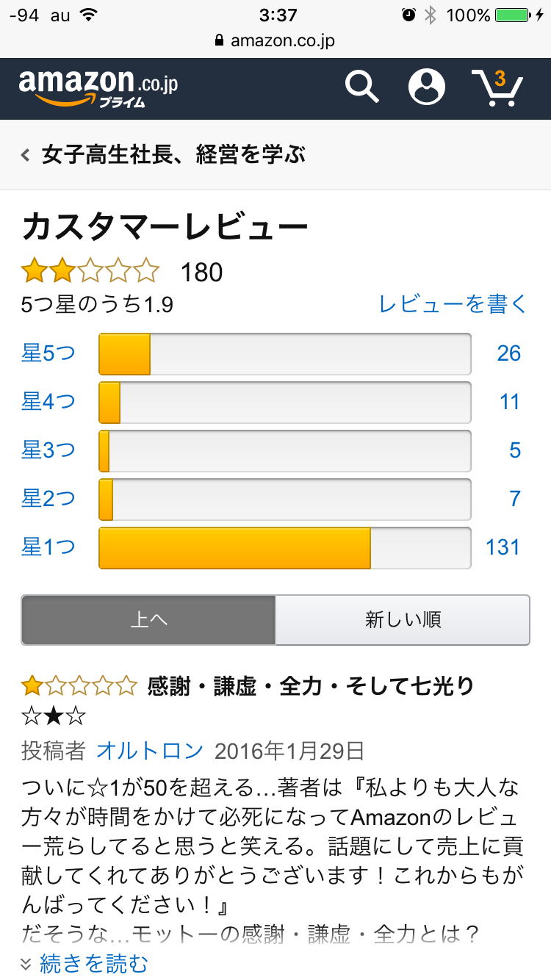
Task: Open the account profile icon
Action: pos(427,87)
